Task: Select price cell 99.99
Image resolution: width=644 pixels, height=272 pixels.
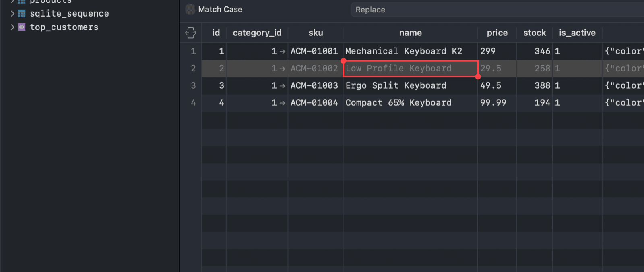Action: pos(497,103)
